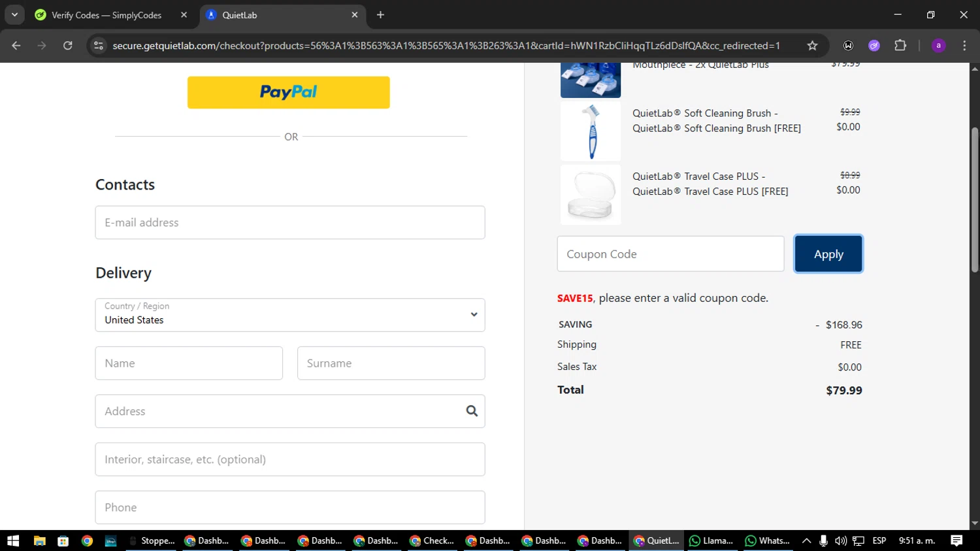Click the struck-through $9.99 price
Image resolution: width=980 pixels, height=551 pixels.
click(850, 112)
